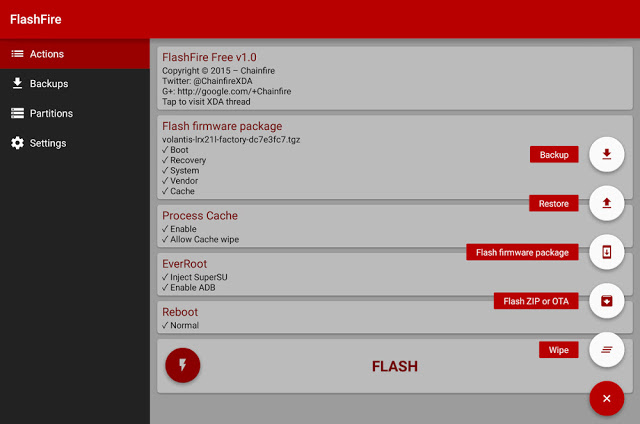The width and height of the screenshot is (640, 424).
Task: Click the volantis-lrx21l-factory-dc7e3fc7.tgz file name
Action: tap(231, 140)
